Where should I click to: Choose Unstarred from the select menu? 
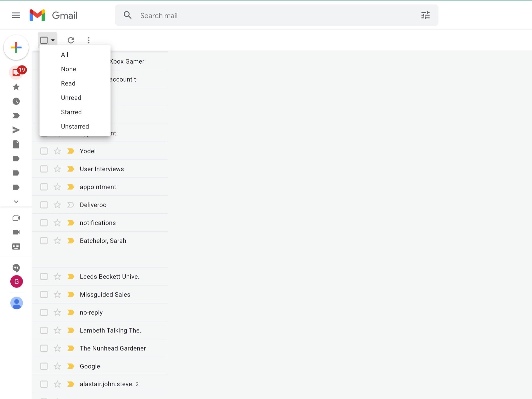pyautogui.click(x=75, y=126)
